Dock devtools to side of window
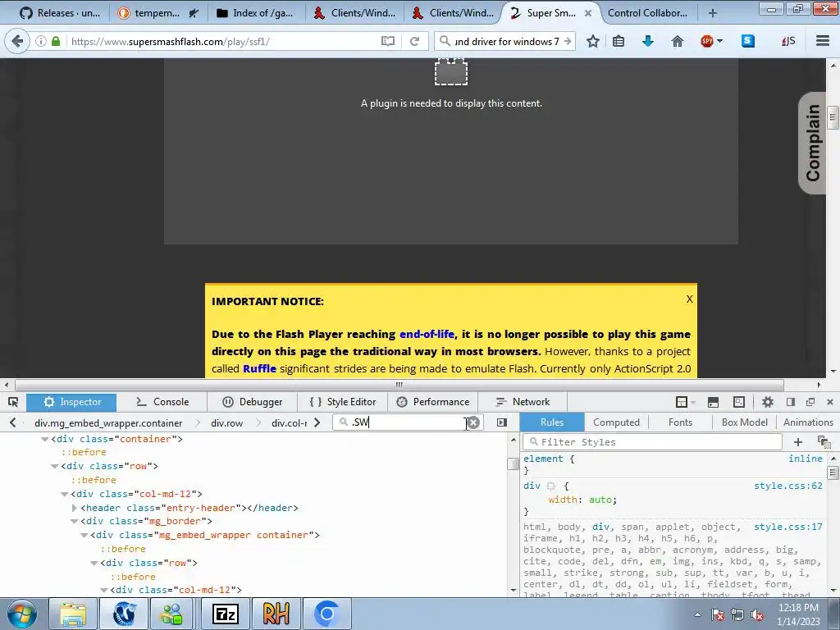 791,402
